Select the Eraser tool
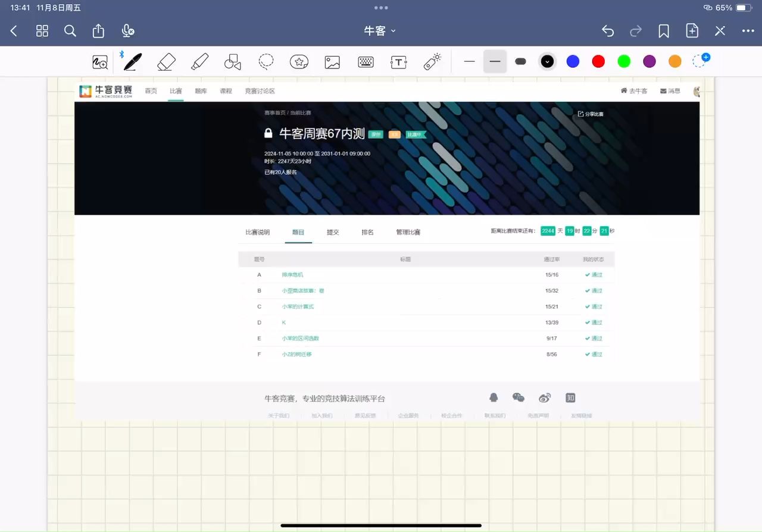Screen dimensions: 762x532 [x=167, y=62]
